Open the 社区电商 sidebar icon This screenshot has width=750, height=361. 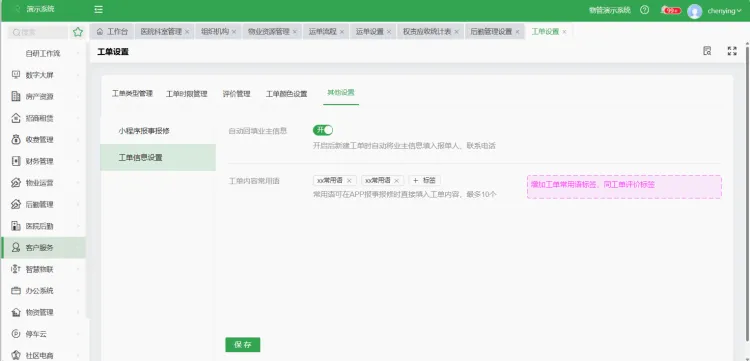(16, 355)
